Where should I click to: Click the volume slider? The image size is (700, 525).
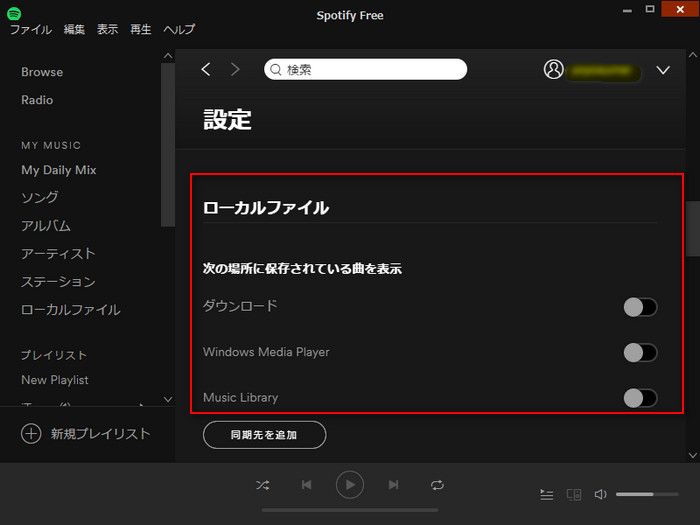[647, 494]
